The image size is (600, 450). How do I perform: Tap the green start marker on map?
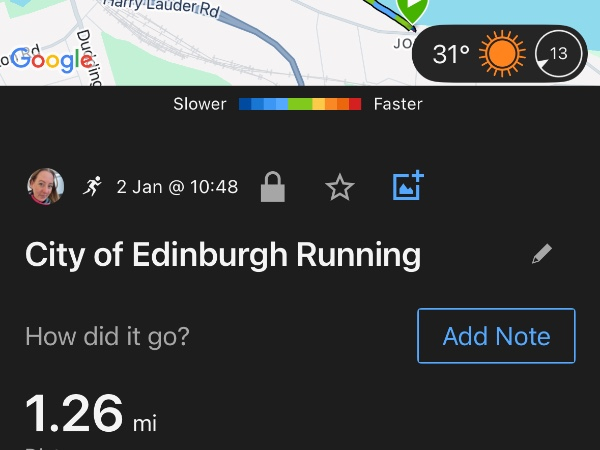coord(411,9)
